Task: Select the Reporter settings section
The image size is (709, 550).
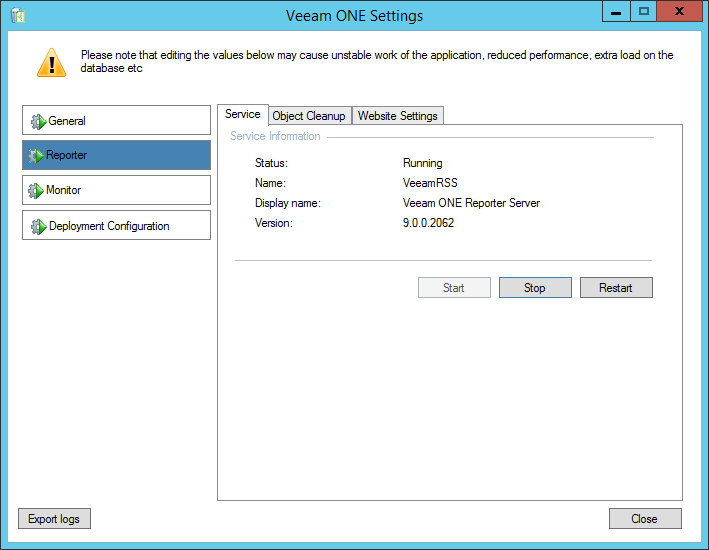Action: (116, 155)
